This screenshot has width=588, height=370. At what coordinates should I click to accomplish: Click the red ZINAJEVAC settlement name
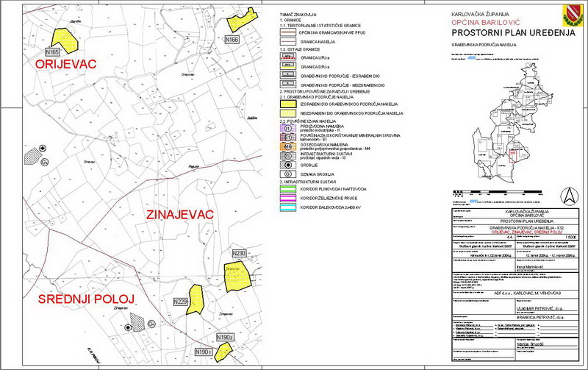tap(180, 215)
